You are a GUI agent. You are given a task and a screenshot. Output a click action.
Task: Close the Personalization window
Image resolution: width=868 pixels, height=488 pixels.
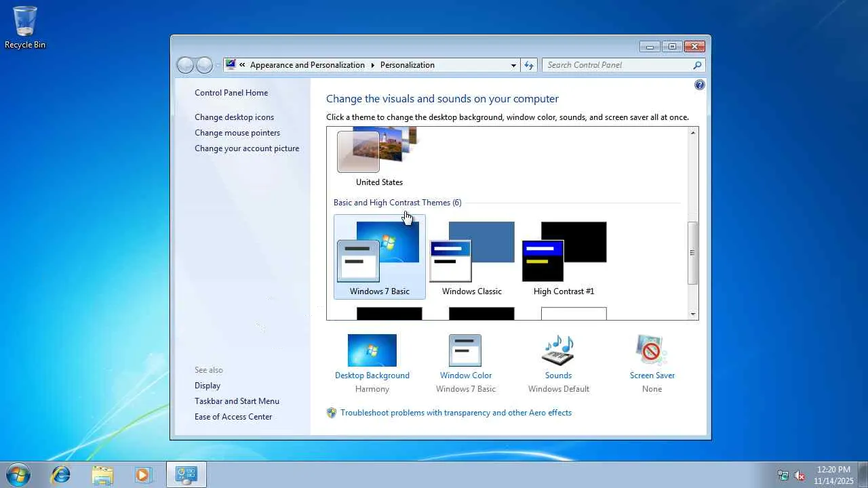694,47
